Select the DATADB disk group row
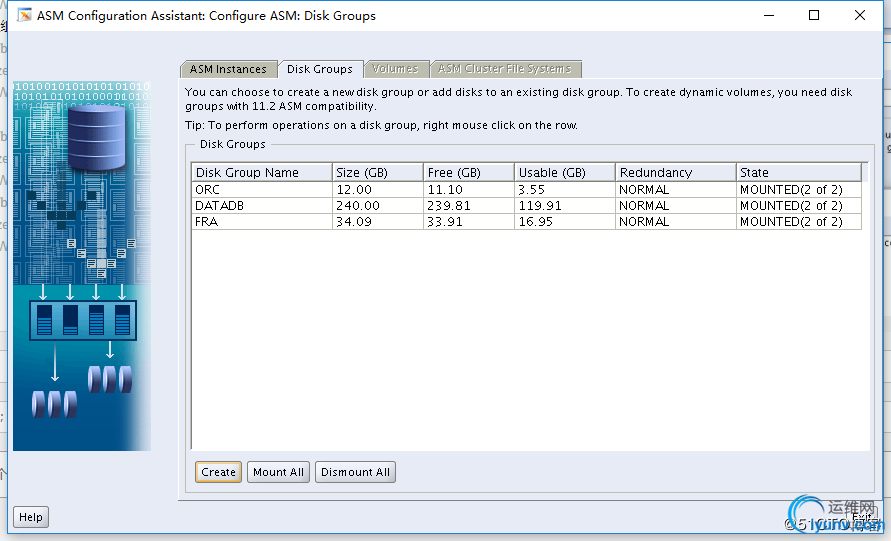 527,205
